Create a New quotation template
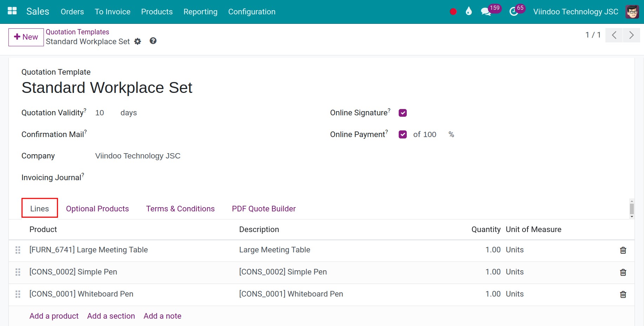This screenshot has width=644, height=326. coord(26,37)
